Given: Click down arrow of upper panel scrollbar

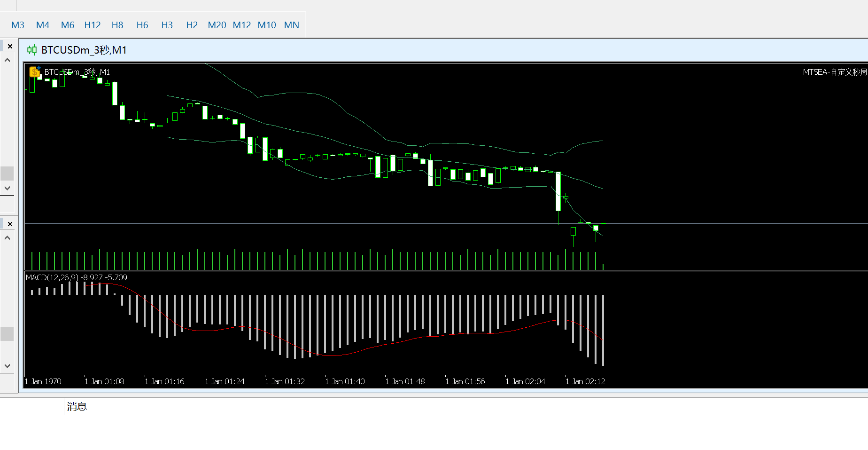Looking at the screenshot, I should (7, 188).
